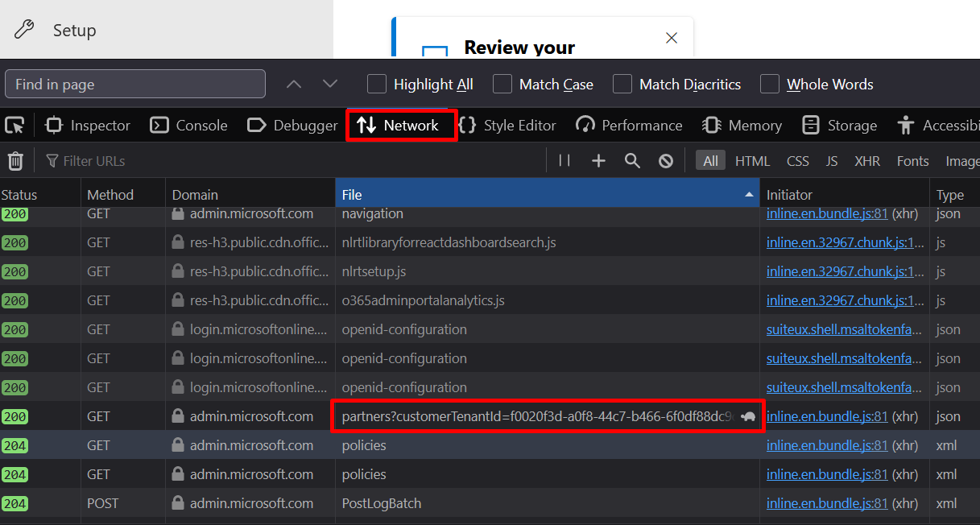The height and width of the screenshot is (525, 980).
Task: Click lock icon for PostLogBatch row
Action: [x=177, y=503]
